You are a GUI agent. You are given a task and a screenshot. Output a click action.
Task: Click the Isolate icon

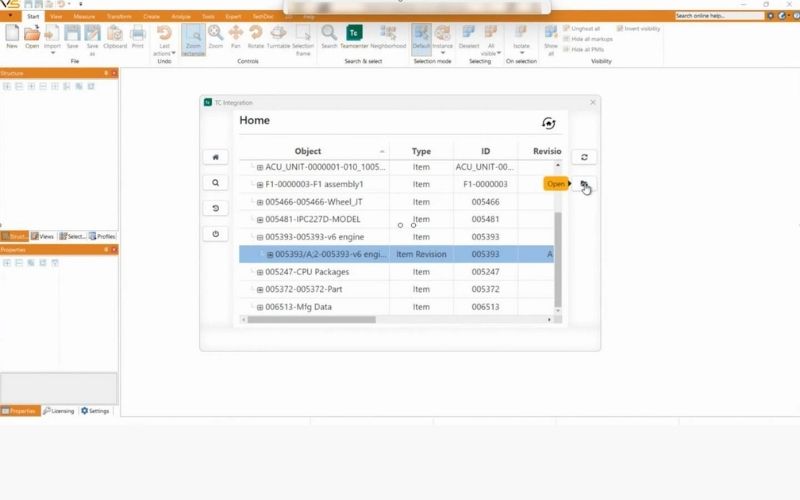(x=521, y=34)
